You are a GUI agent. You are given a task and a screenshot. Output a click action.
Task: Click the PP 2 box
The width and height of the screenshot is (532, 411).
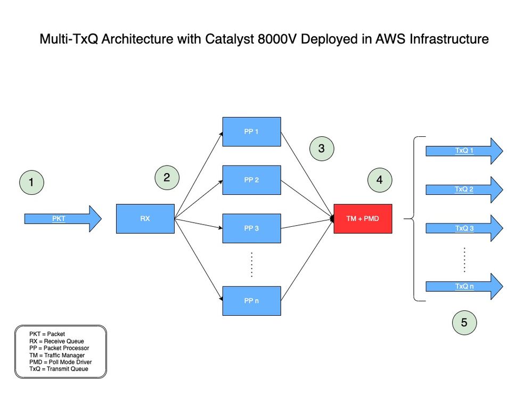click(x=251, y=180)
